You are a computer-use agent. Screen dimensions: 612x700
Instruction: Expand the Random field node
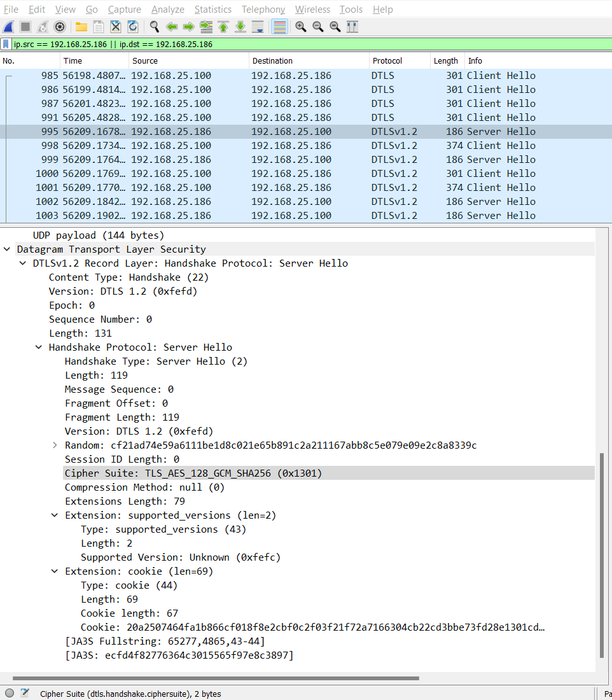(55, 445)
